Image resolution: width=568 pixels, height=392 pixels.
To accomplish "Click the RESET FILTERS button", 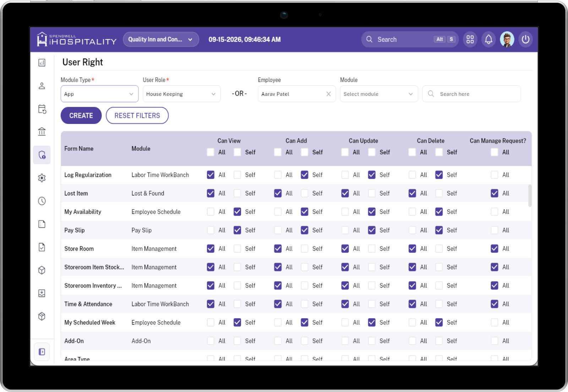I will coord(137,115).
